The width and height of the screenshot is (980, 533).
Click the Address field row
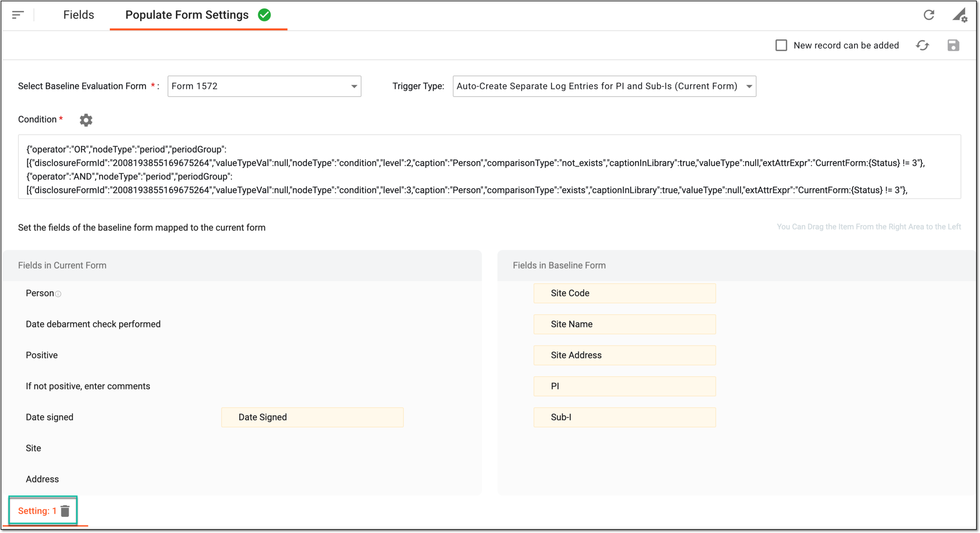click(242, 479)
